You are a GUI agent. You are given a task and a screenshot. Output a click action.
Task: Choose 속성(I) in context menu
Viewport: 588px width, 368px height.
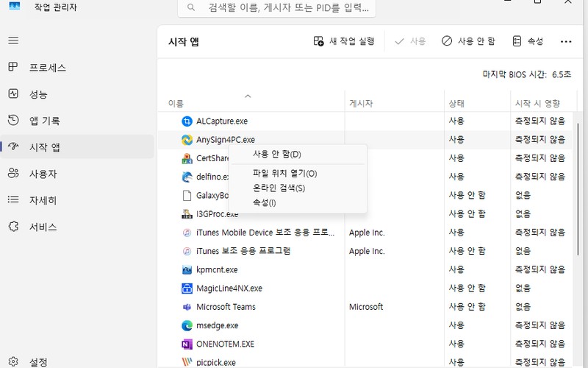click(298, 203)
